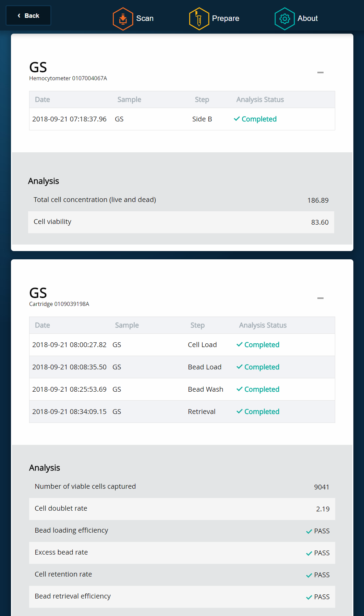Click the teal About gear icon
Image resolution: width=364 pixels, height=616 pixels.
click(x=284, y=19)
